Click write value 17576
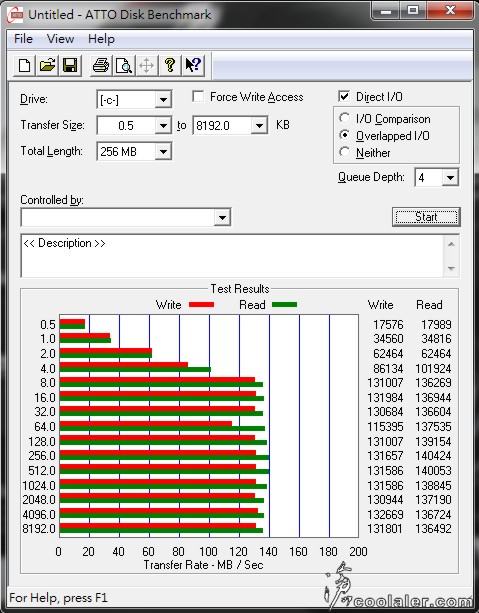This screenshot has height=613, width=479. coord(388,324)
